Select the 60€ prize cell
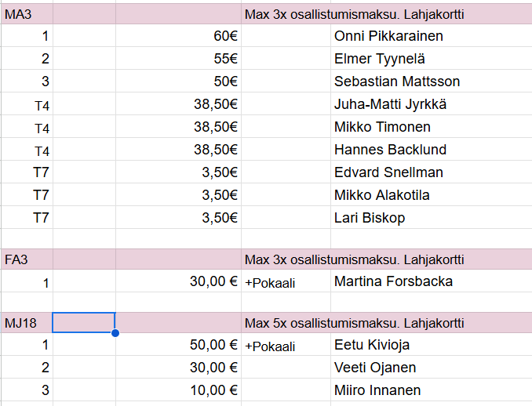The height and width of the screenshot is (406, 532). tap(178, 36)
